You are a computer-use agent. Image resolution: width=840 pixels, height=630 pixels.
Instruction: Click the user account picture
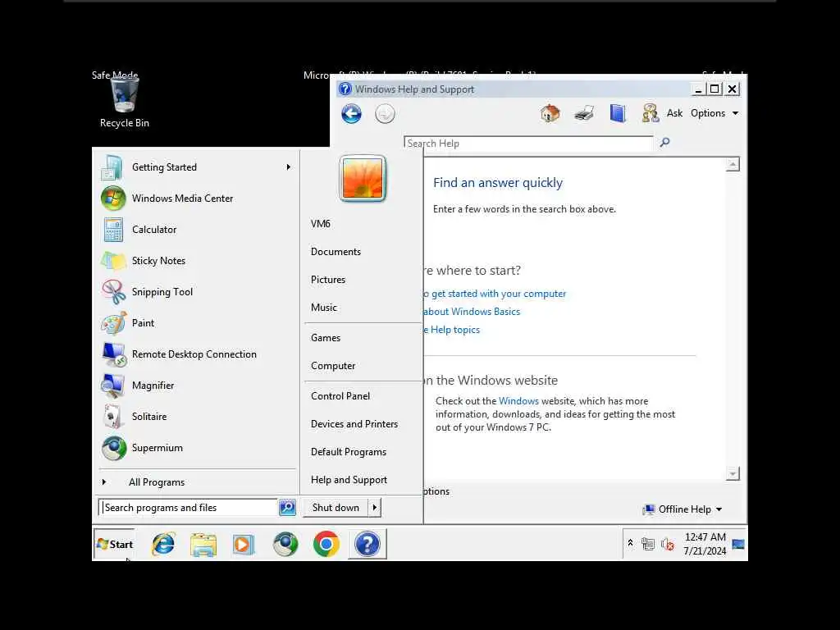363,178
